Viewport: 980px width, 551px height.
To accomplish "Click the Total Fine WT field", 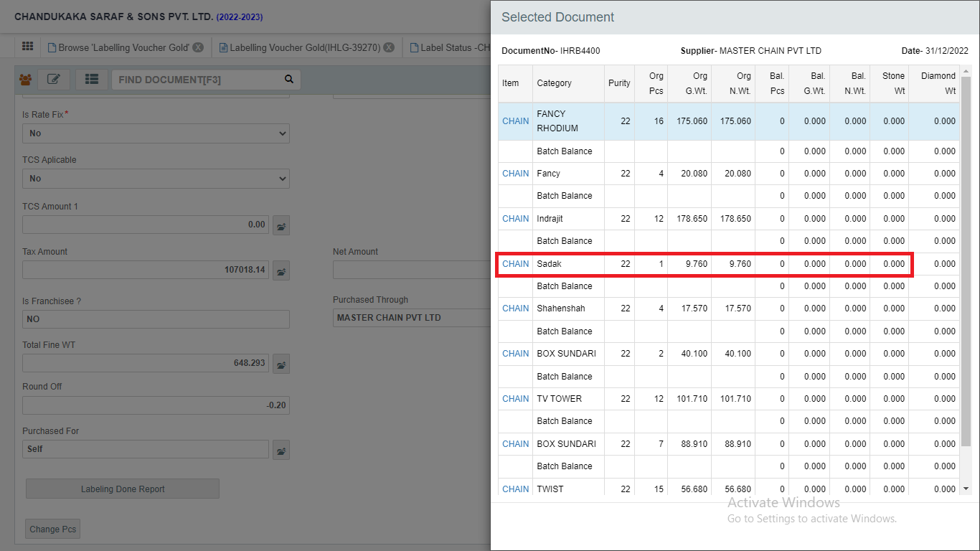I will click(x=146, y=363).
